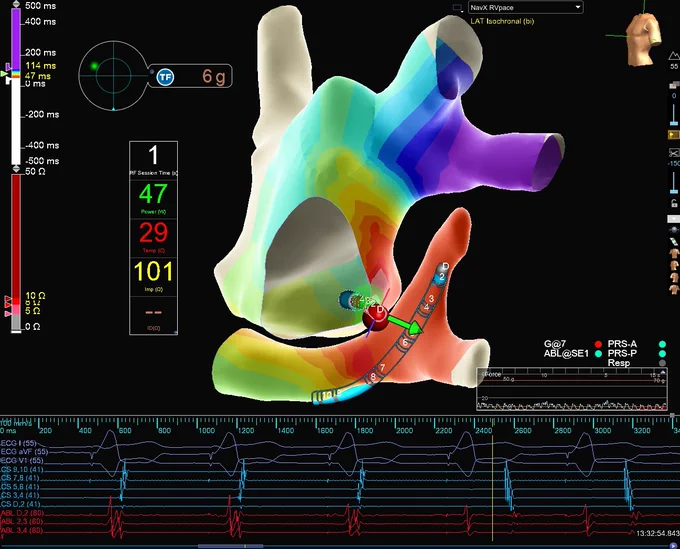Viewport: 680px width, 549px height.
Task: Click the stacked layers translucency icon
Action: tap(674, 85)
